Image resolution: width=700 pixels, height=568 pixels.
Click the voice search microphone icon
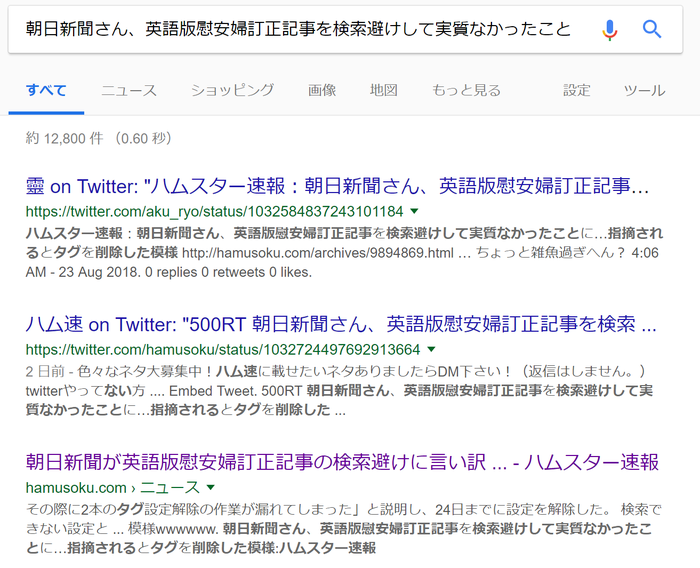(x=609, y=30)
